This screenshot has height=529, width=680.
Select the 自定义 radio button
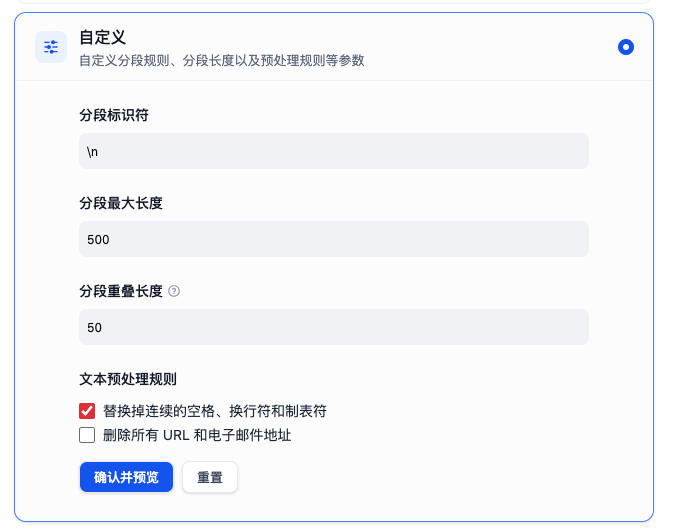(x=626, y=47)
